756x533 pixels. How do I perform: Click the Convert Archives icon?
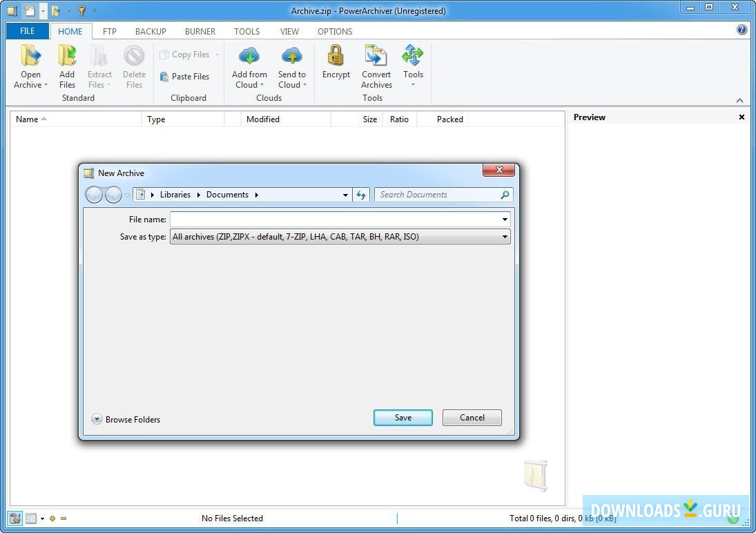376,55
